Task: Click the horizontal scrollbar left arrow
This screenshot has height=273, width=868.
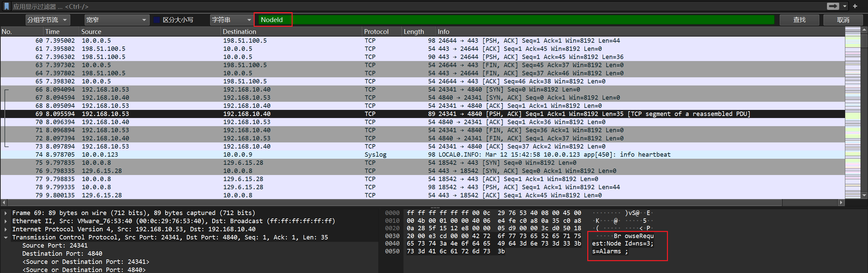Action: click(4, 202)
